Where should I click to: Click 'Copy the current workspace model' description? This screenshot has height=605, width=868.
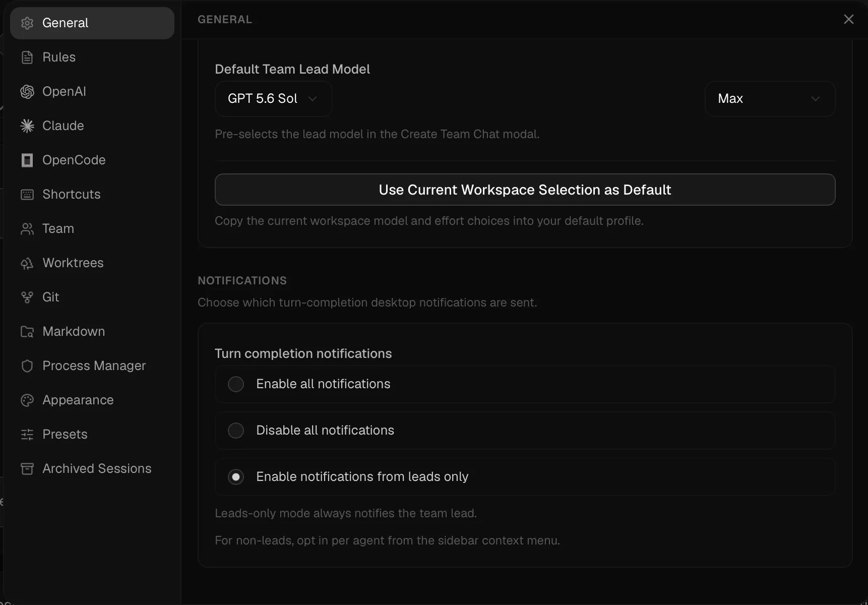[429, 221]
